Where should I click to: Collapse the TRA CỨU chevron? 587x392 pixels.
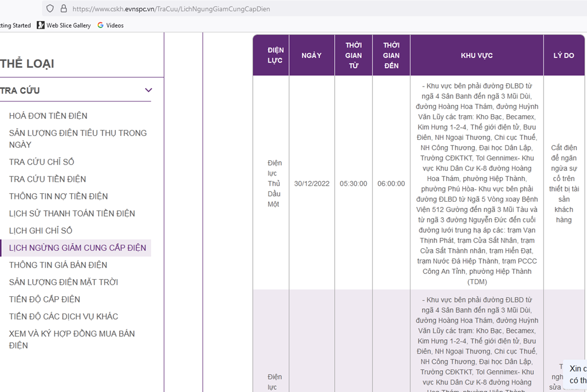(x=148, y=90)
